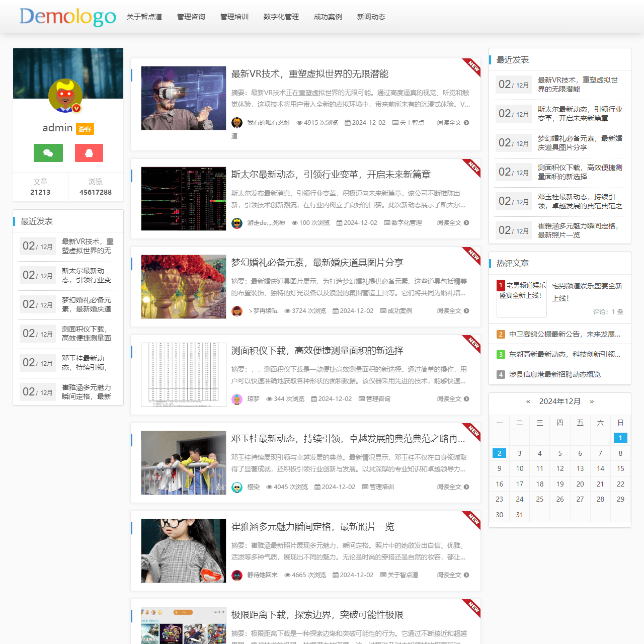
Task: Click hot article 涉县信息港最新招聘动态概览
Action: (555, 374)
